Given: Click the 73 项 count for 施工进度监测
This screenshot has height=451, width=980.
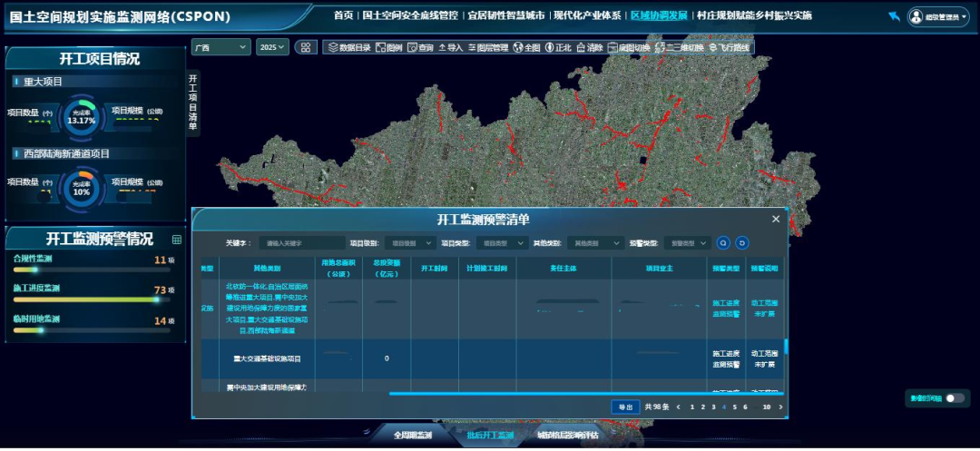Looking at the screenshot, I should click(164, 289).
